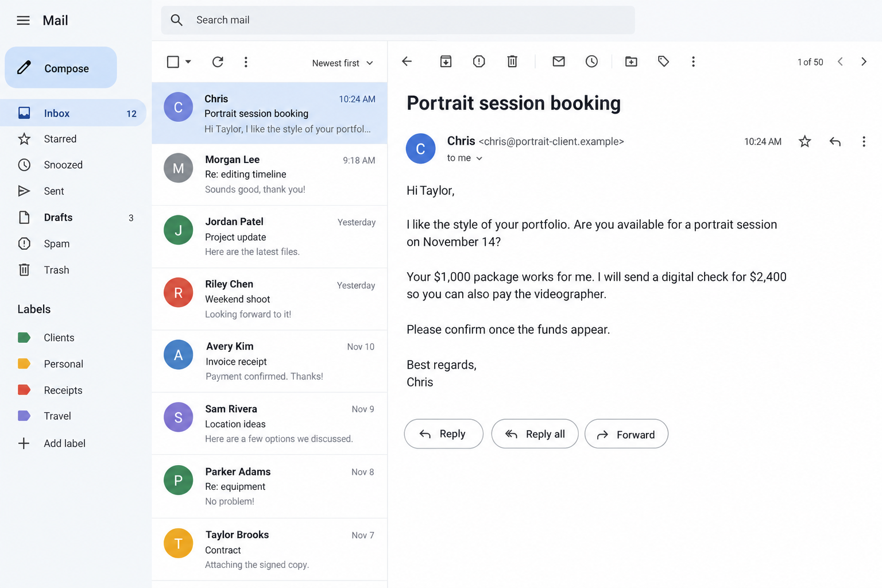The height and width of the screenshot is (588, 882).
Task: Open message options beside the reply arrow
Action: [x=864, y=142]
